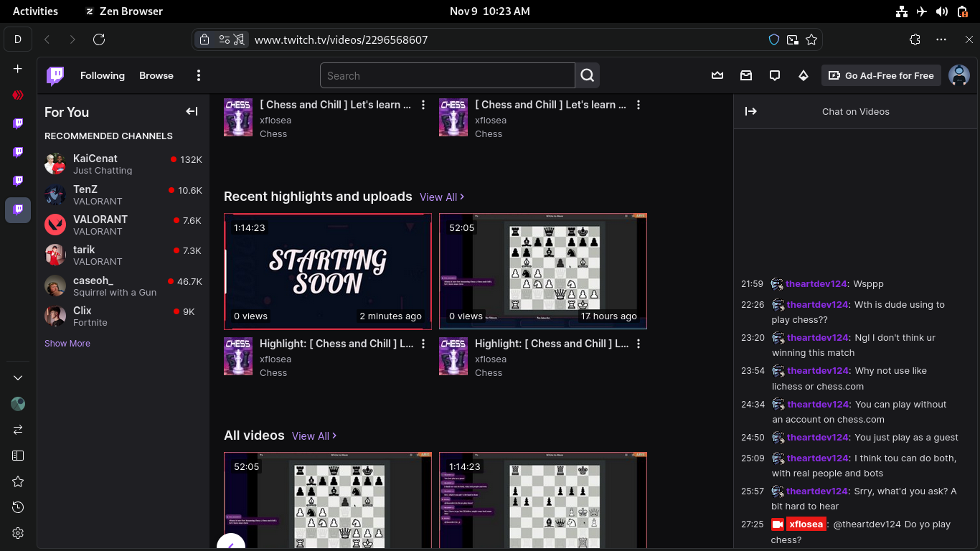This screenshot has width=980, height=551.
Task: Click the site lock icon
Action: [204, 39]
